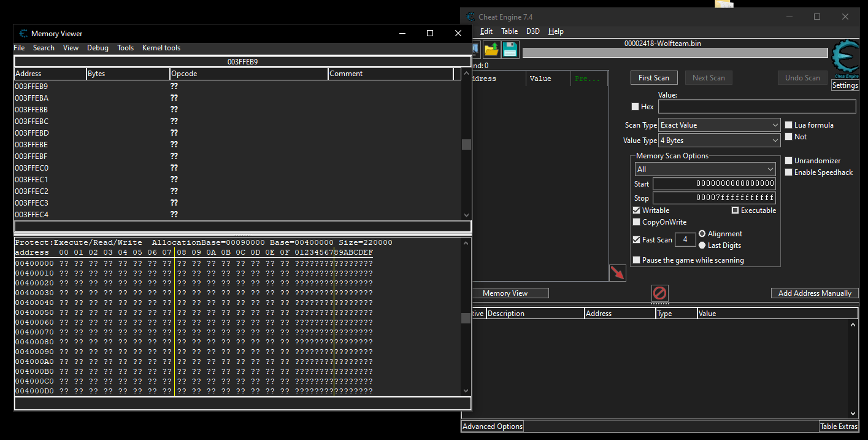Click the Fast Scan alignment value box
This screenshot has height=440, width=868.
pos(685,240)
